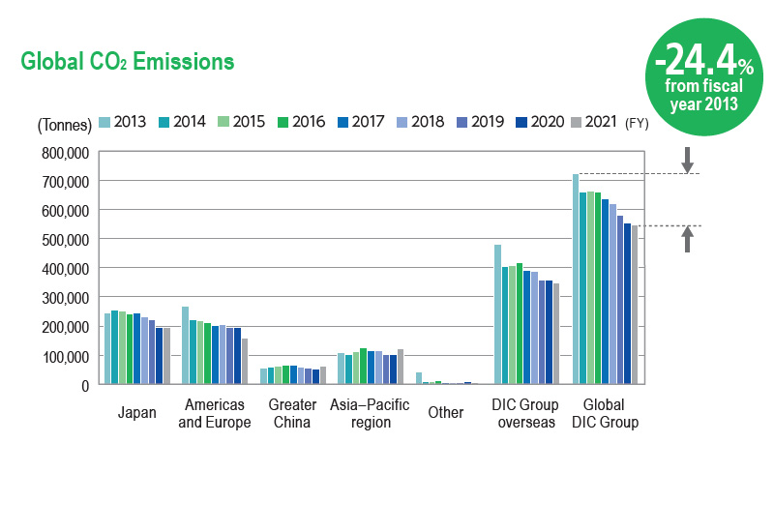
Task: Click the 2014 teal bar in the Japan group
Action: tap(114, 347)
